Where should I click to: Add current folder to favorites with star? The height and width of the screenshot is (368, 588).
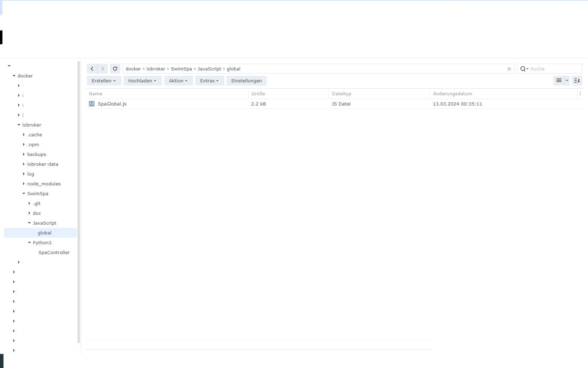(509, 69)
